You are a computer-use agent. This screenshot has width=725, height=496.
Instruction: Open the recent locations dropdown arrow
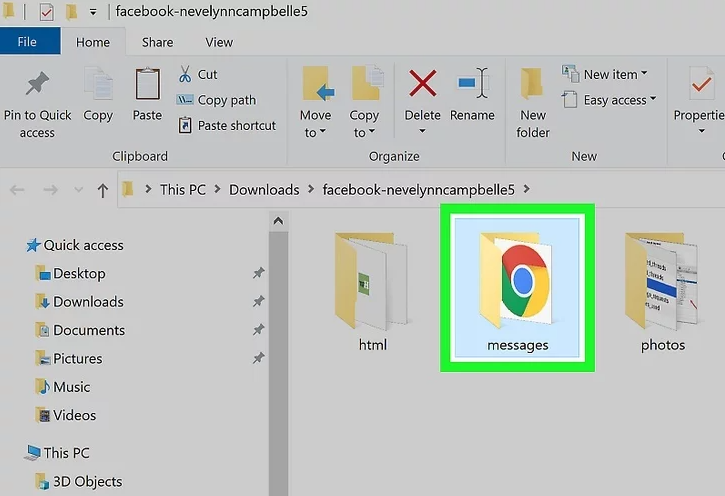coord(79,190)
